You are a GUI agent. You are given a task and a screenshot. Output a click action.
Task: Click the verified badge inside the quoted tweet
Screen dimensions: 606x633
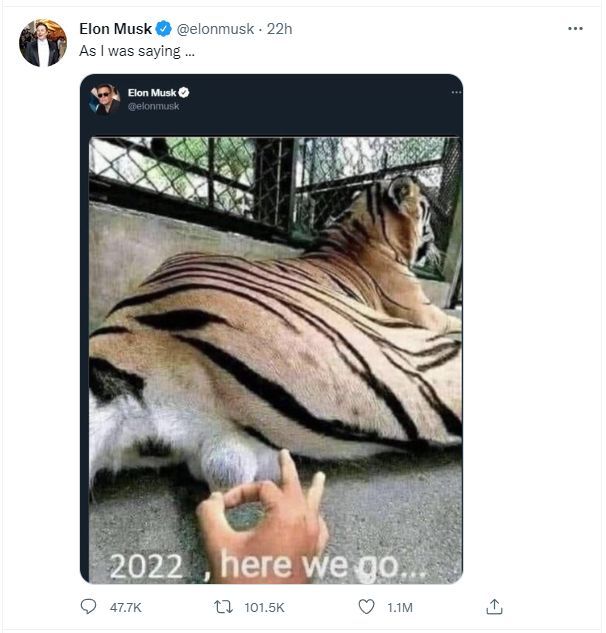pyautogui.click(x=184, y=93)
